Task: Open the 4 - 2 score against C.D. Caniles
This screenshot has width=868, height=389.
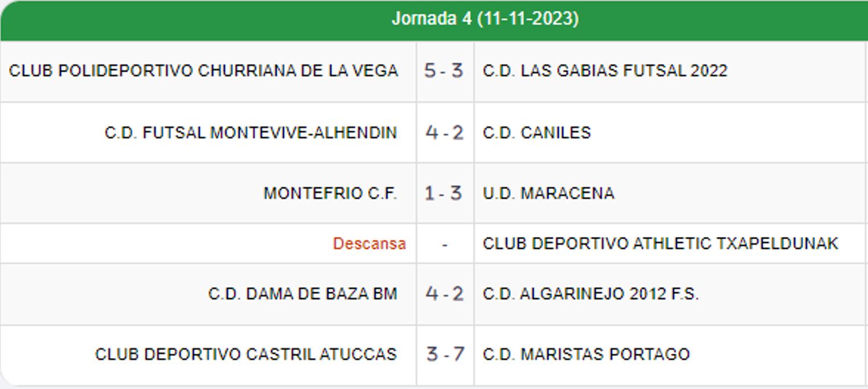Action: [x=444, y=133]
